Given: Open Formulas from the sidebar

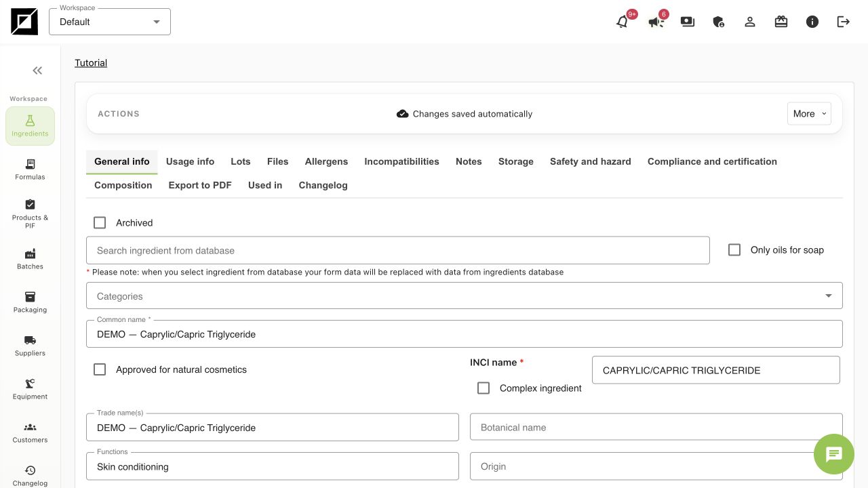Looking at the screenshot, I should pos(30,169).
